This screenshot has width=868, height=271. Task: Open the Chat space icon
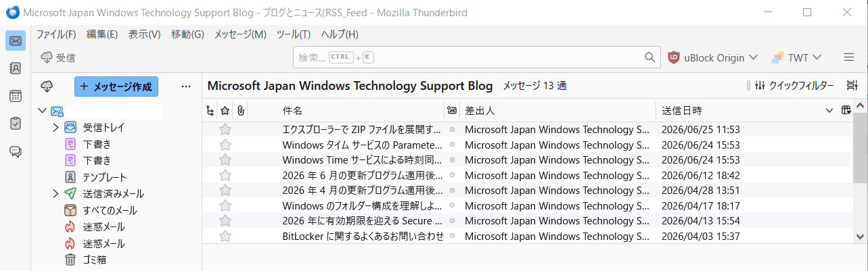coord(16,151)
